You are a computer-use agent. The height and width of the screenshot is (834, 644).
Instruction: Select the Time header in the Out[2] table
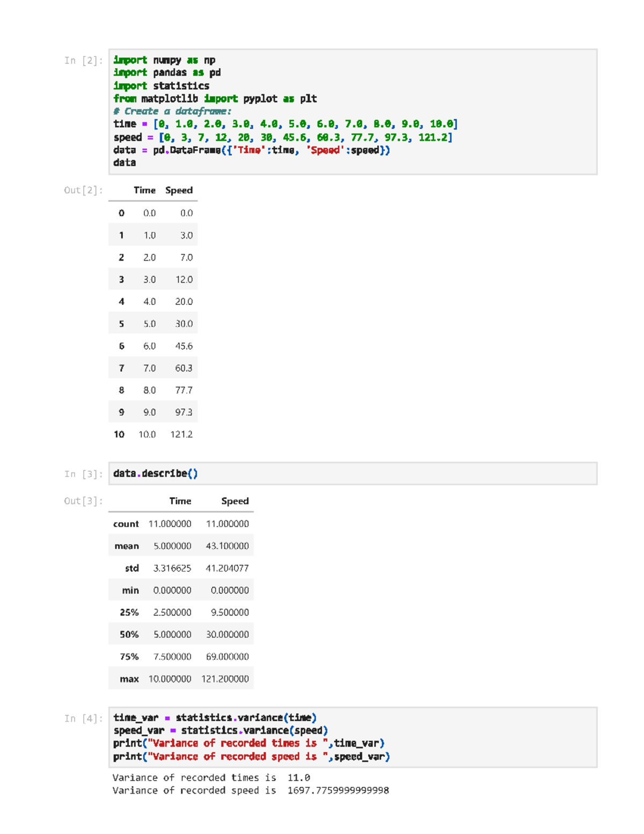(144, 190)
